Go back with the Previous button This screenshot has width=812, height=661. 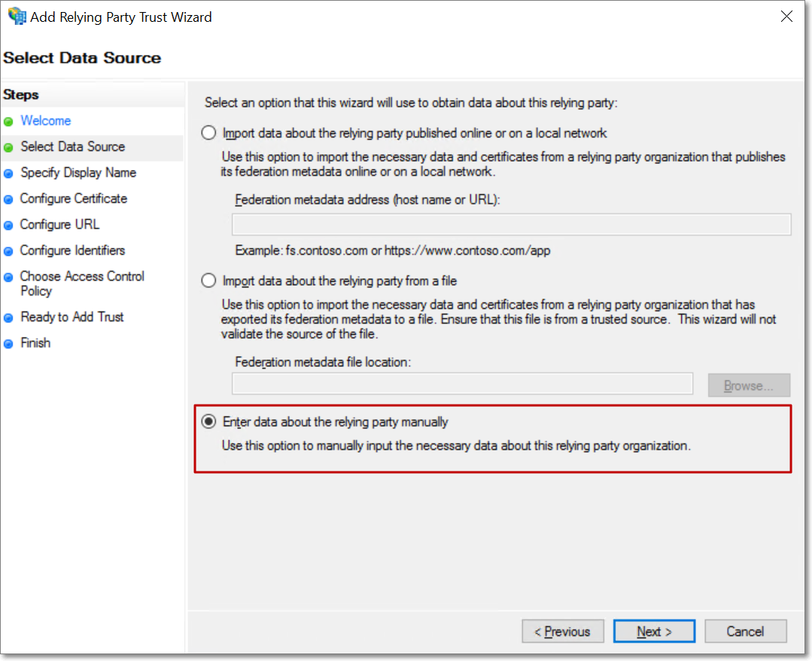[x=562, y=632]
